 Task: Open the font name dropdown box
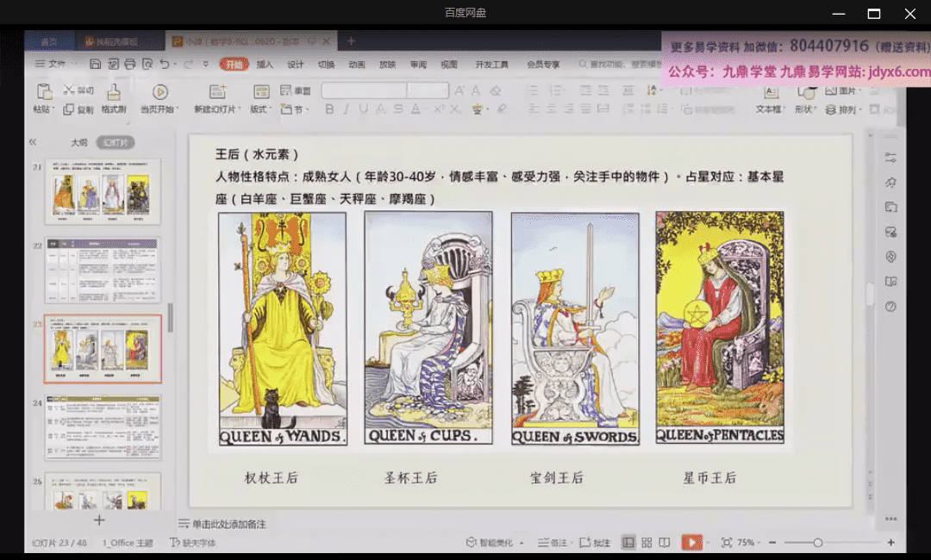pyautogui.click(x=364, y=90)
